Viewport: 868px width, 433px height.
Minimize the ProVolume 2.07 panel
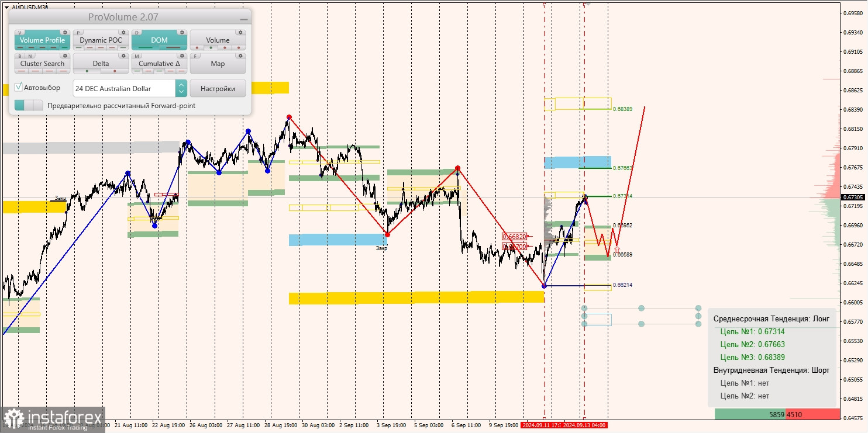[x=243, y=19]
